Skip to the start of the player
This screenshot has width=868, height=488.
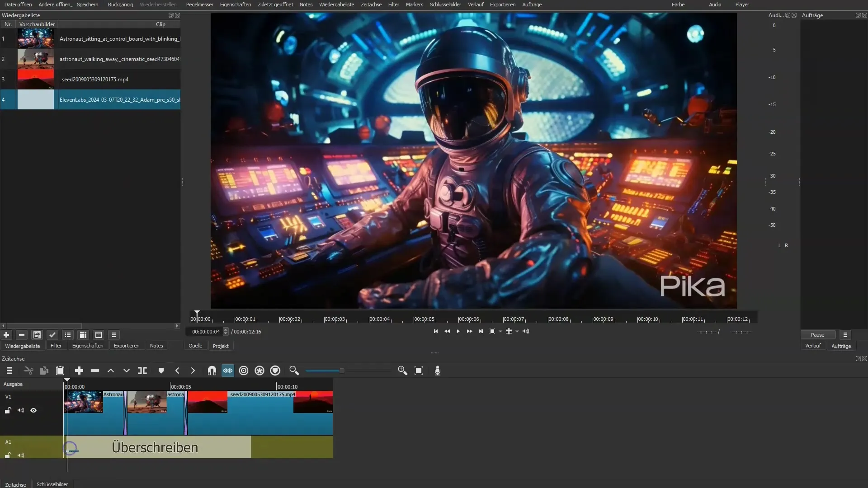436,331
